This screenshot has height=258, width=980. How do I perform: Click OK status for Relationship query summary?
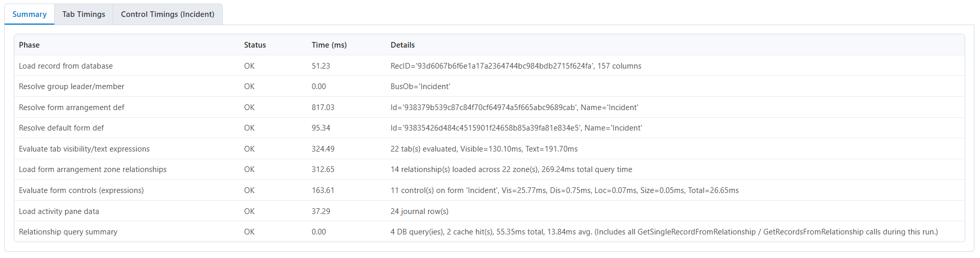(249, 232)
